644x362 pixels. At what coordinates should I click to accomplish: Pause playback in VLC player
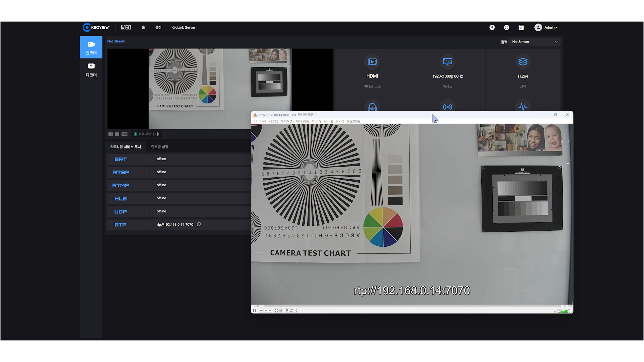[255, 311]
